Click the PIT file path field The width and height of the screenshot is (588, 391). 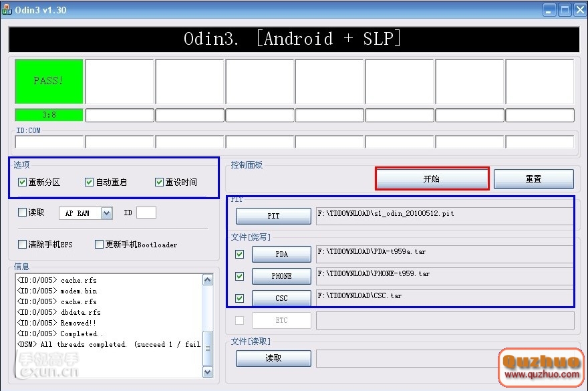point(445,216)
